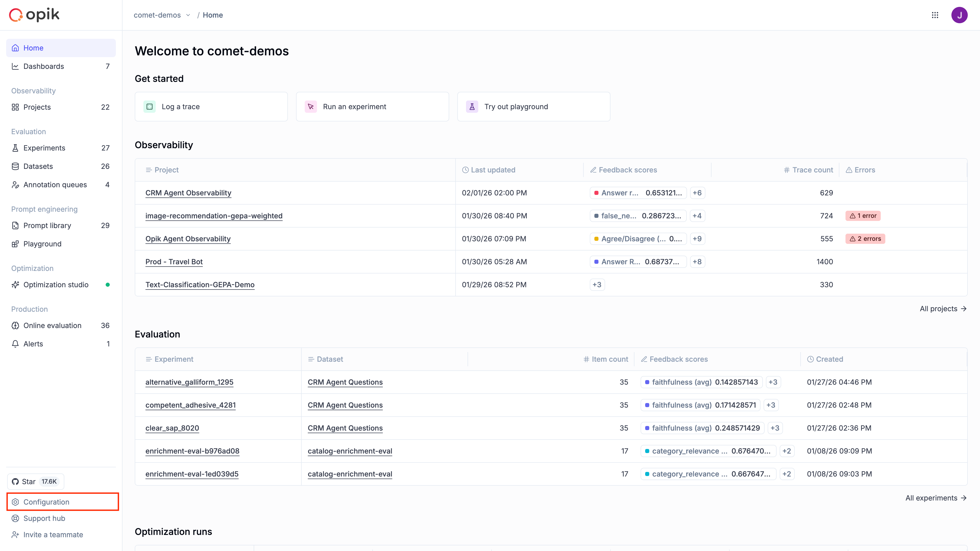Expand the +9 scores for Opik Agent Observability

point(697,239)
